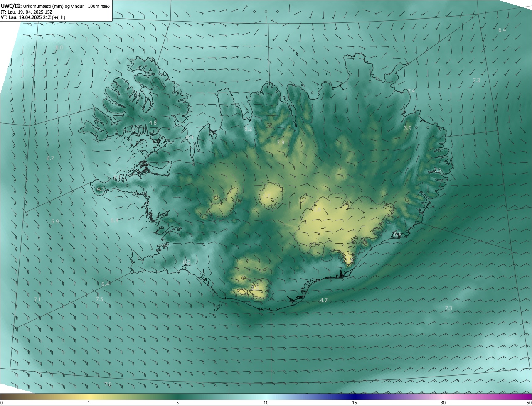Screen dimensions: 532x406
Task: Click the 2.9 value label on the map
Action: [281, 142]
